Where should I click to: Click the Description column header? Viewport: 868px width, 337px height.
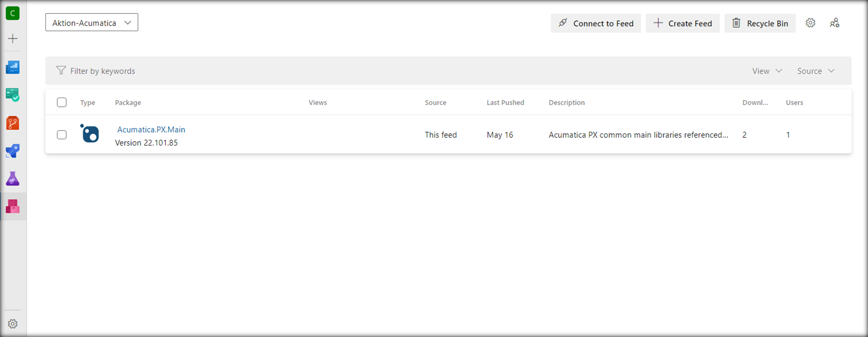[567, 103]
